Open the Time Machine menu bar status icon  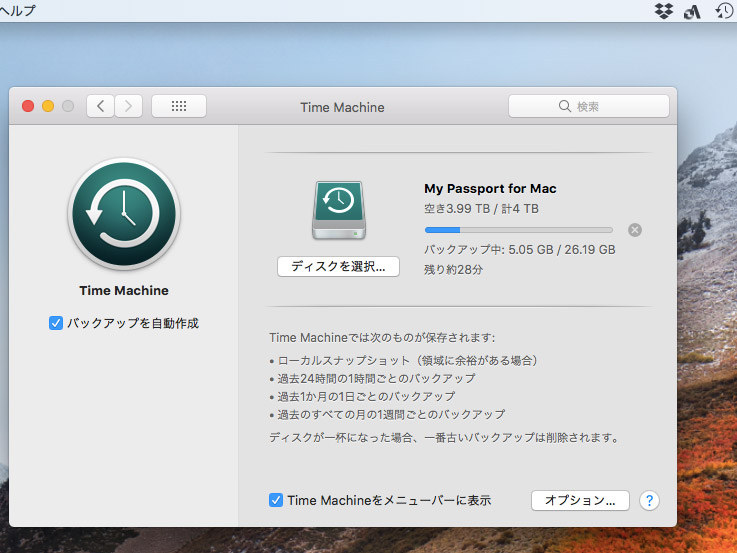pyautogui.click(x=724, y=10)
